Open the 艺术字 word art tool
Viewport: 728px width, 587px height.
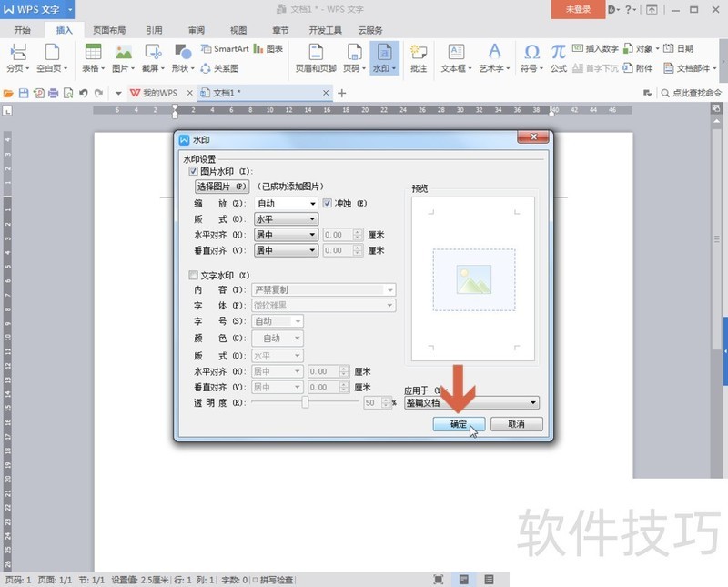[x=494, y=58]
